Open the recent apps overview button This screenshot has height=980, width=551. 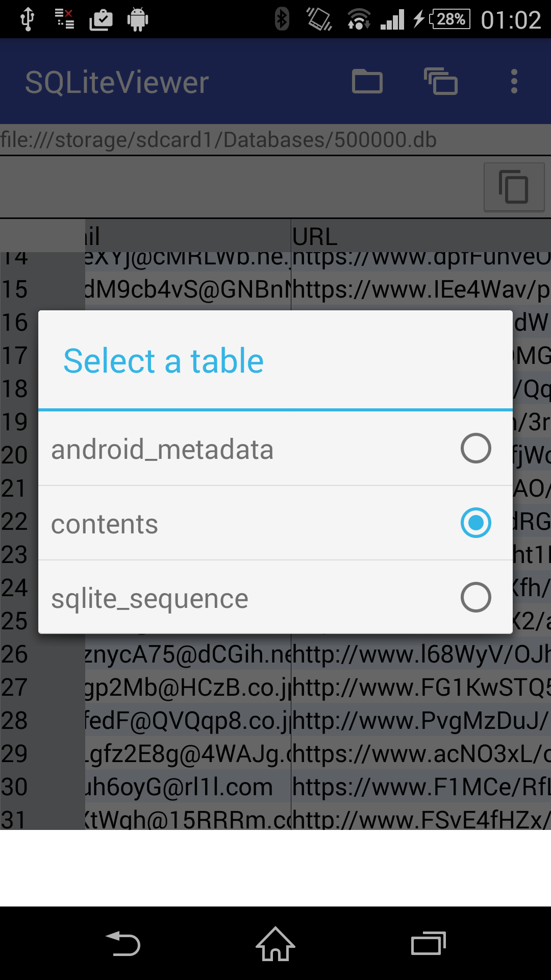pos(429,943)
